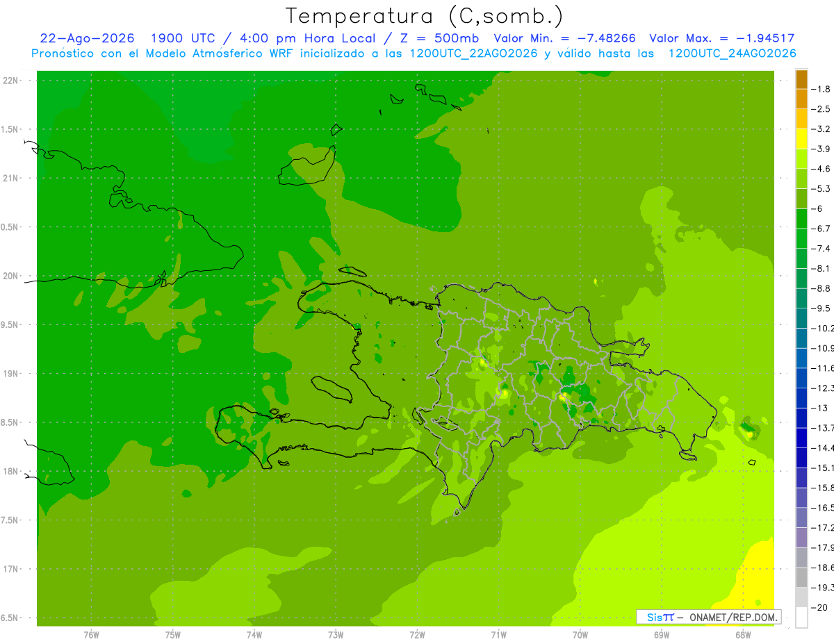
Task: Click the '-8.1' colorbar label
Action: coord(821,269)
